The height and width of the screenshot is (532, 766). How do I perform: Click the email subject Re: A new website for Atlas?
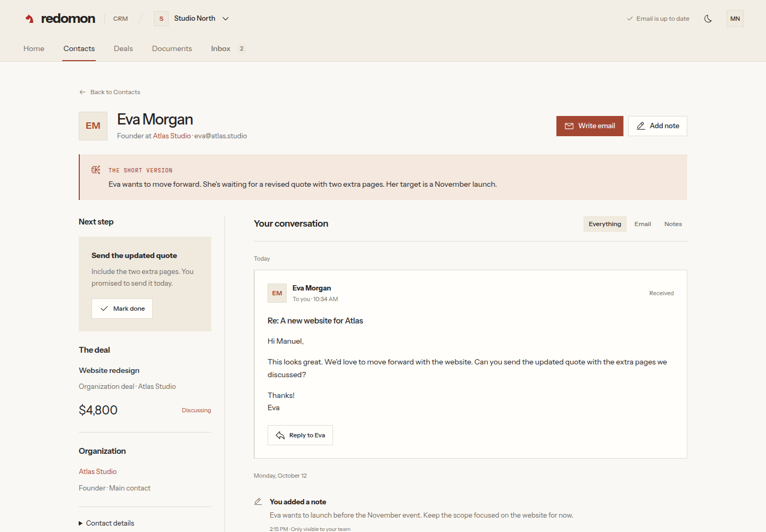pyautogui.click(x=315, y=321)
